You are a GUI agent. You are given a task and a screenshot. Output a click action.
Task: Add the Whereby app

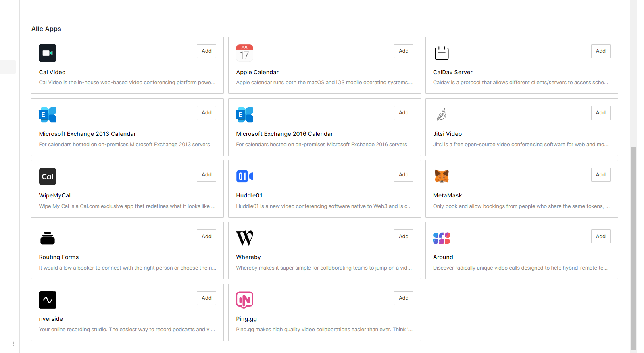point(403,236)
